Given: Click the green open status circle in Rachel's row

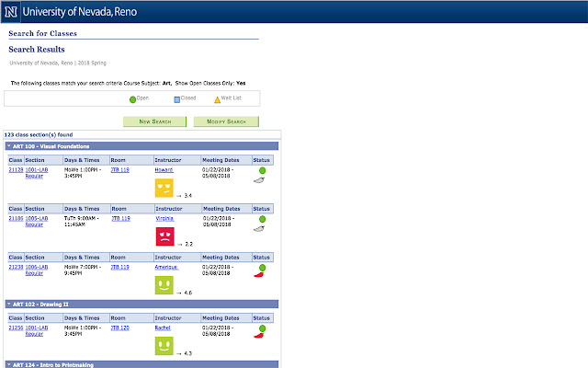Looking at the screenshot, I should click(263, 328).
